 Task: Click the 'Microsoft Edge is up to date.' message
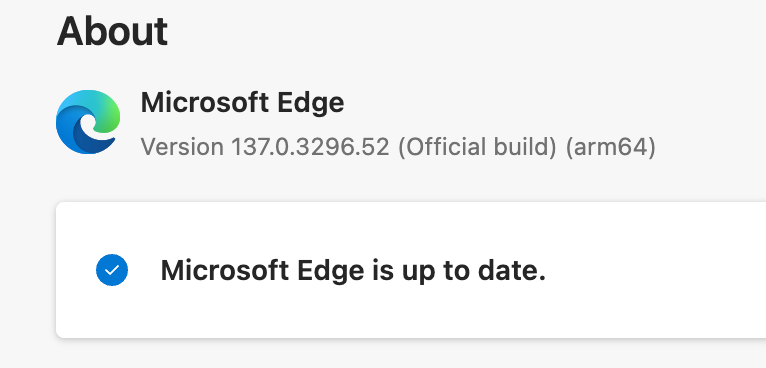(x=353, y=270)
